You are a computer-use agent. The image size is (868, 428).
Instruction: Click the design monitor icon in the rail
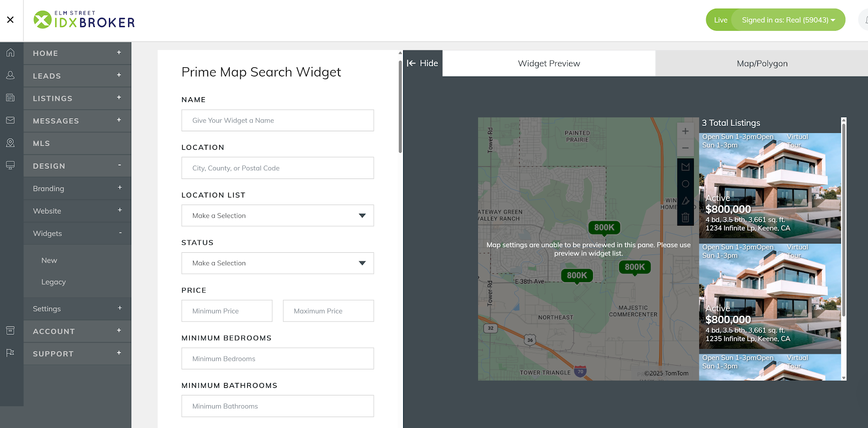point(10,165)
